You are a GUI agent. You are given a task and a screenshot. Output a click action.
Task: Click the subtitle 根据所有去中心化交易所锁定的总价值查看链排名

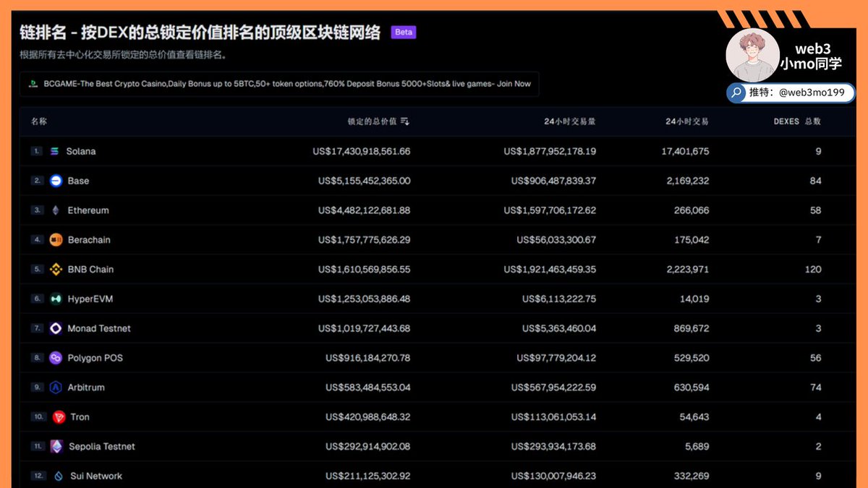click(124, 55)
